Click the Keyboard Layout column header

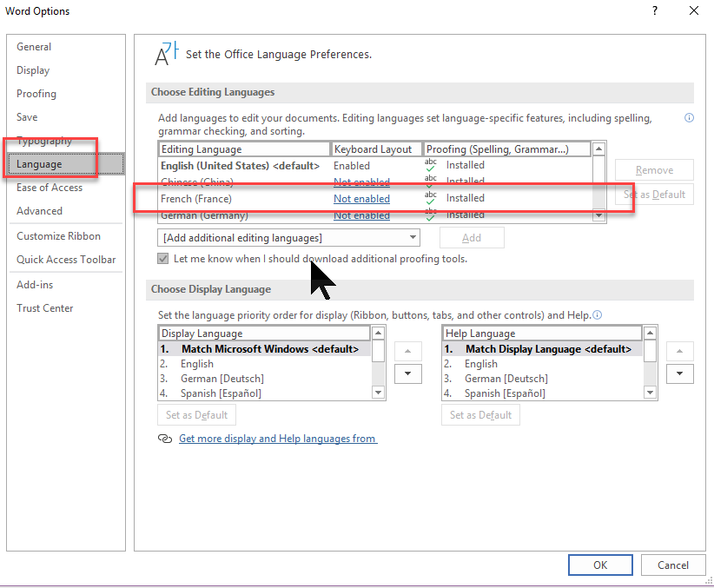pyautogui.click(x=377, y=149)
